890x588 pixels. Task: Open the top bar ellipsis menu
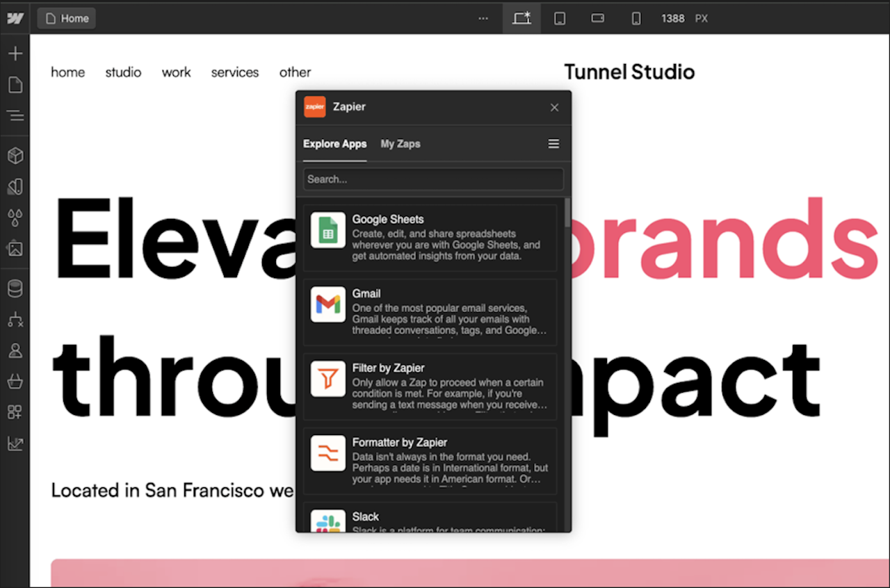pyautogui.click(x=483, y=19)
